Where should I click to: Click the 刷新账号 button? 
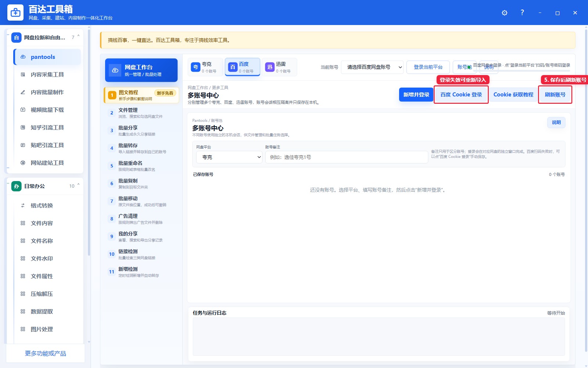pyautogui.click(x=555, y=95)
